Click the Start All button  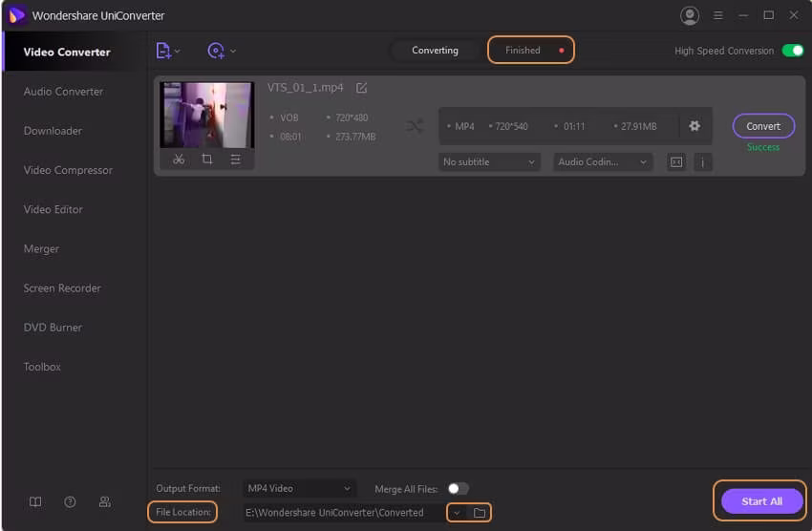point(761,501)
